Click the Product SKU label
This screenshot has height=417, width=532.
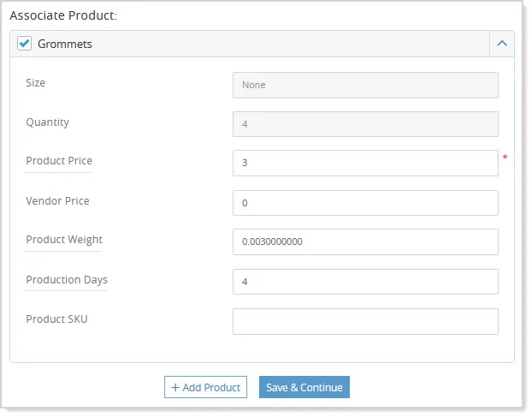pos(56,319)
